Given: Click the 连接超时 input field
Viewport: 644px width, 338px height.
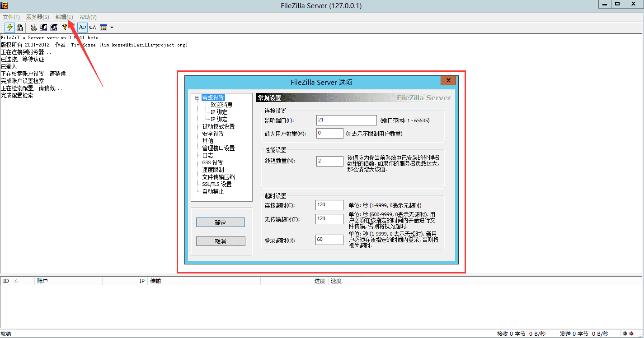Looking at the screenshot, I should 329,205.
